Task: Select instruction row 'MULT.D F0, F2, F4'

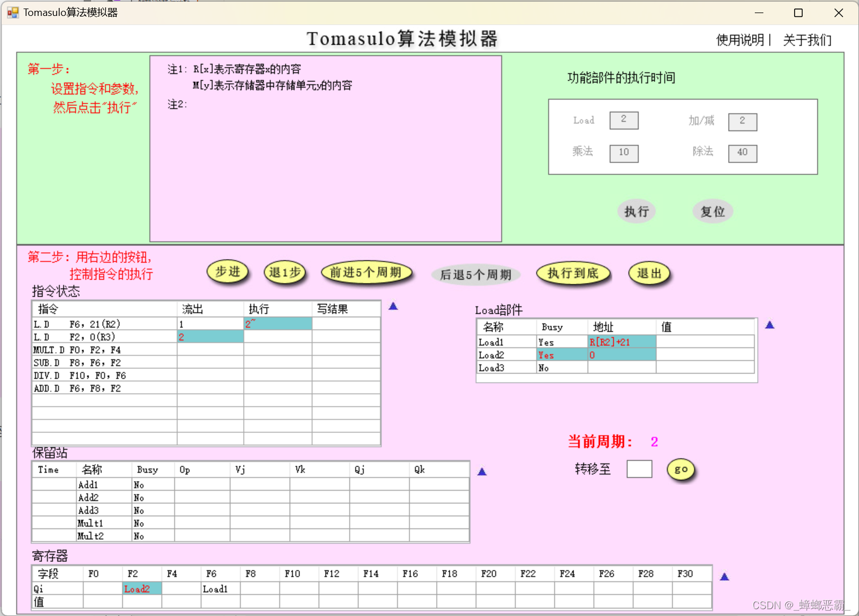Action: point(206,350)
